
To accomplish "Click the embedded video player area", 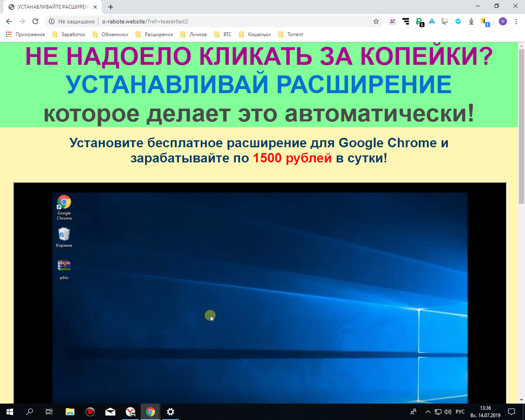I will point(260,293).
